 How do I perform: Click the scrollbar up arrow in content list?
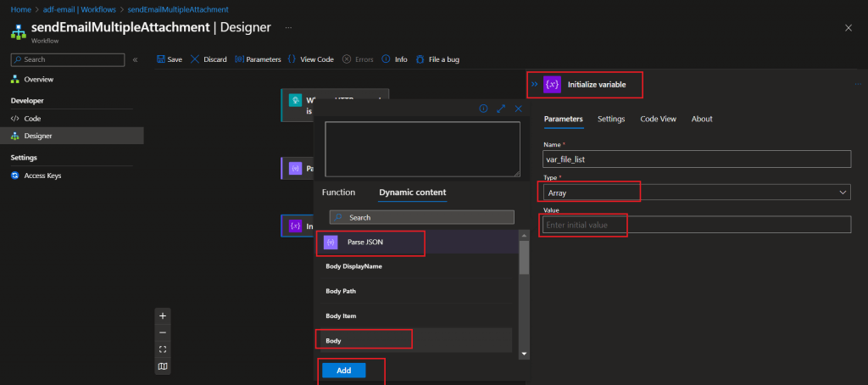tap(524, 235)
